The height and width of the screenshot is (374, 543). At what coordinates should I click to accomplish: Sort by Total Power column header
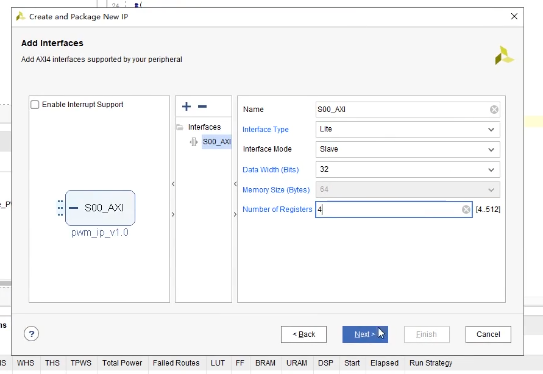[122, 363]
